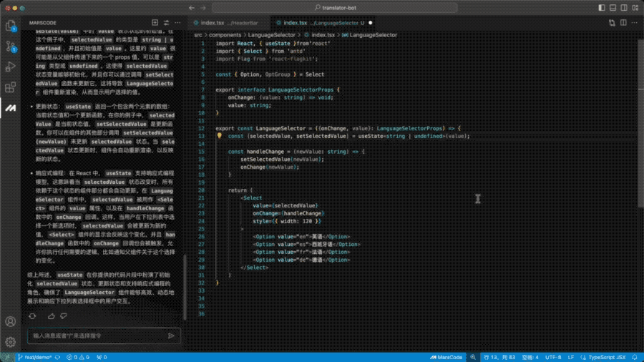Open the Run and Debug view

(10, 67)
